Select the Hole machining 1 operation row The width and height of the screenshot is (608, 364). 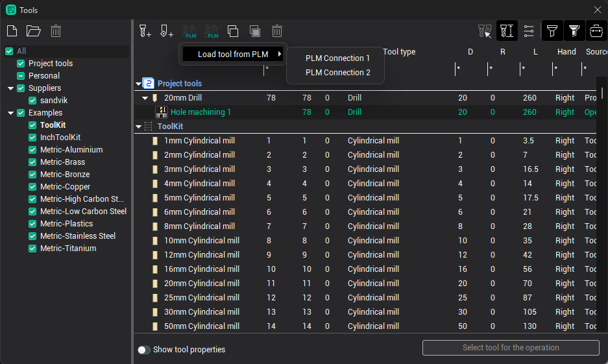click(201, 112)
